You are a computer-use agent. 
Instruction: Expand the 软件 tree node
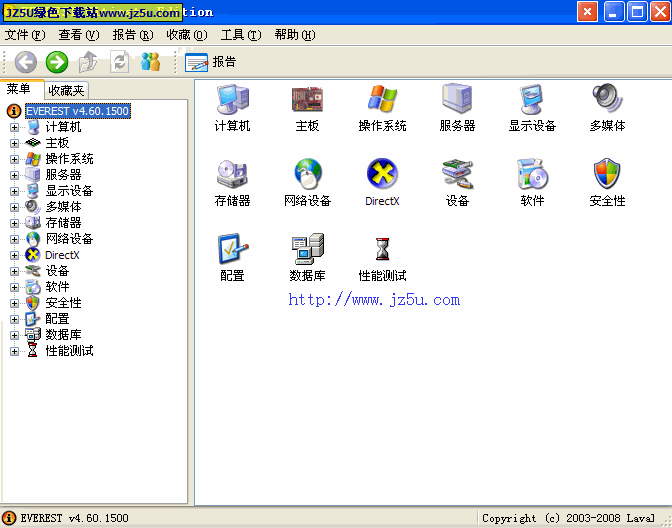(14, 287)
